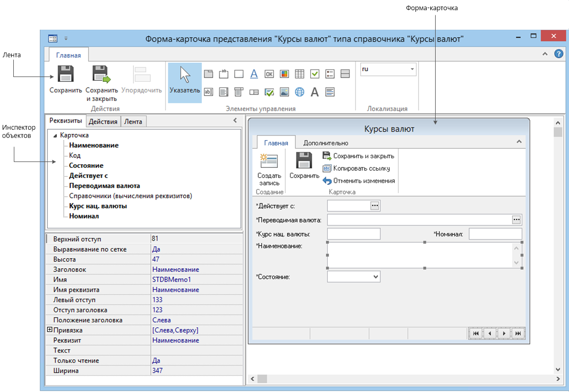569x392 pixels.
Task: Go to last record navigation button
Action: tap(518, 333)
